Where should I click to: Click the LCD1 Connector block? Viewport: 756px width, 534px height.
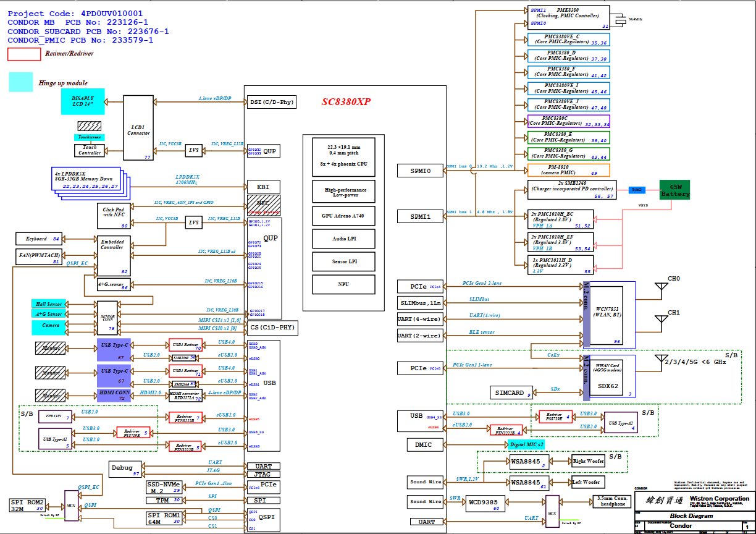pos(138,129)
